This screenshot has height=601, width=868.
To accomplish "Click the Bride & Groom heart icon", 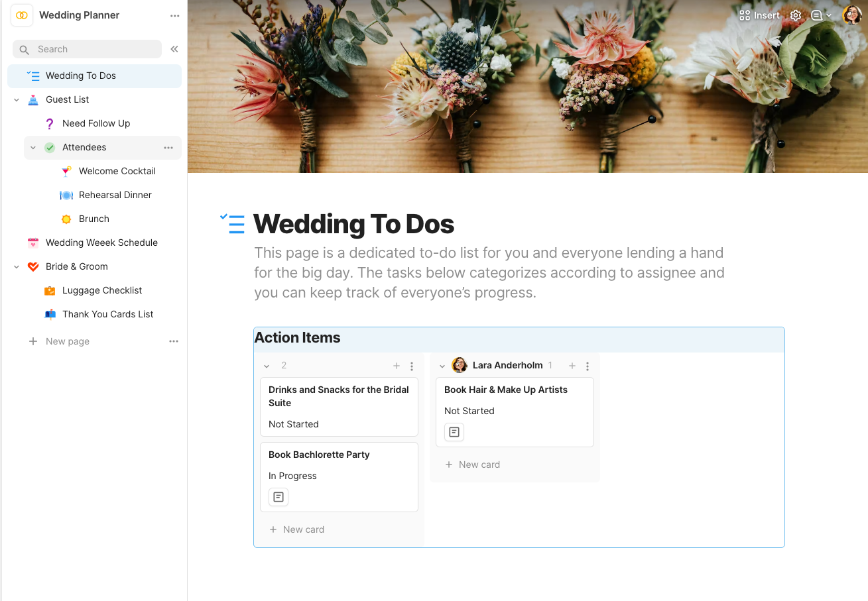I will pos(33,266).
